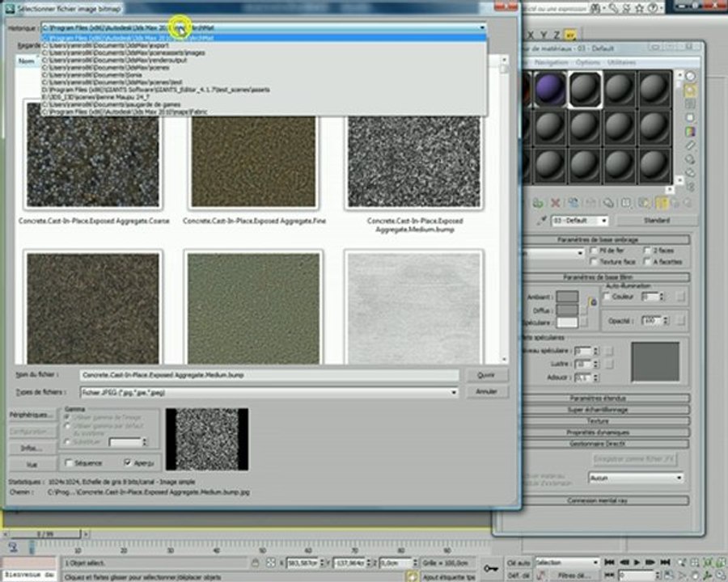728x582 pixels.
Task: Open the 03 - Default material name dropdown
Action: (x=603, y=221)
